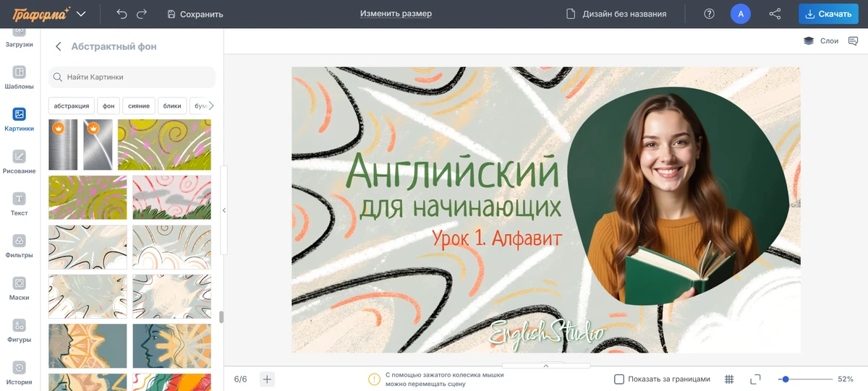Viewport: 868px width, 391px height.
Task: Click the Изменить размер link
Action: click(396, 14)
